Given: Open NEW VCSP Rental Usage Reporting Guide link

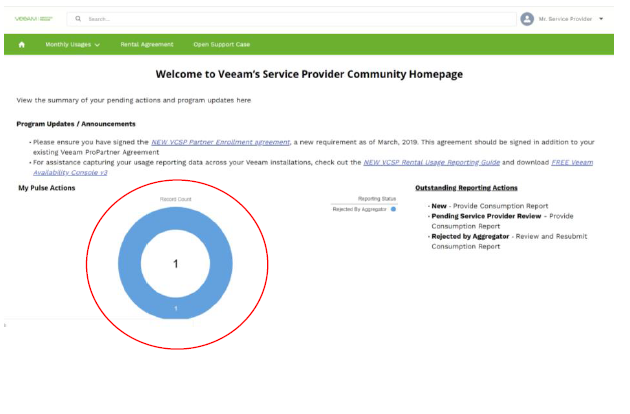Looking at the screenshot, I should coord(432,162).
